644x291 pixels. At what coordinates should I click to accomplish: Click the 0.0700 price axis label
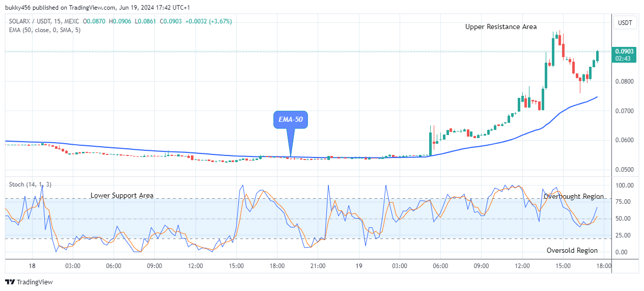624,111
